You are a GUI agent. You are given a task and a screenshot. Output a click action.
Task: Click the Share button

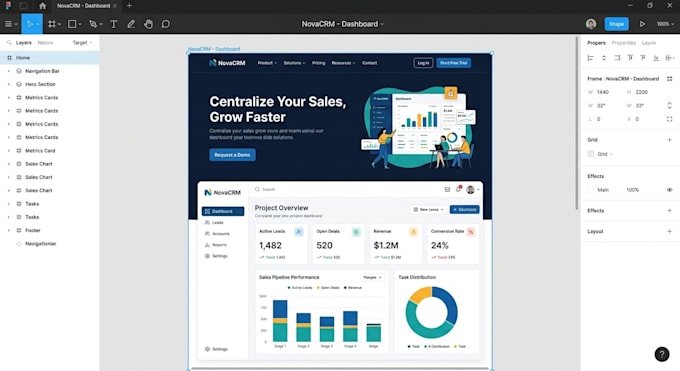[616, 24]
